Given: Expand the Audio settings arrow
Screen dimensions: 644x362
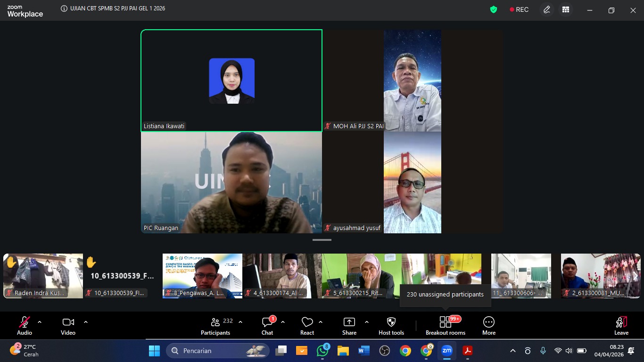Looking at the screenshot, I should point(40,322).
